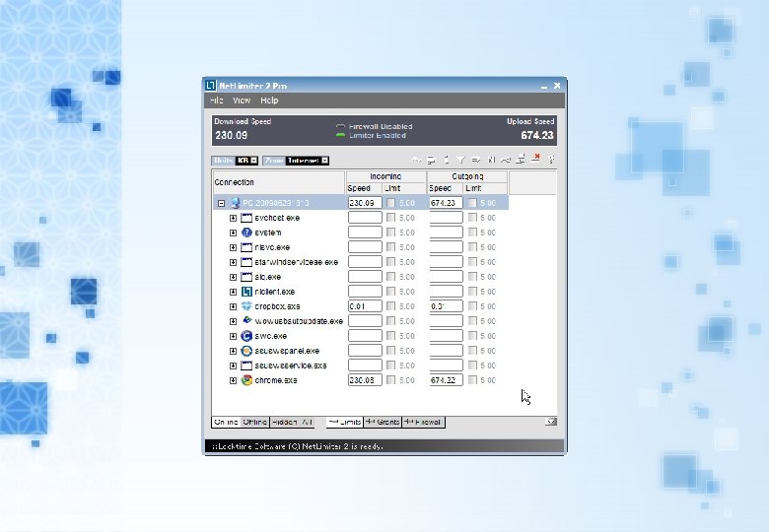769x532 pixels.
Task: Open the Help menu
Action: point(269,100)
